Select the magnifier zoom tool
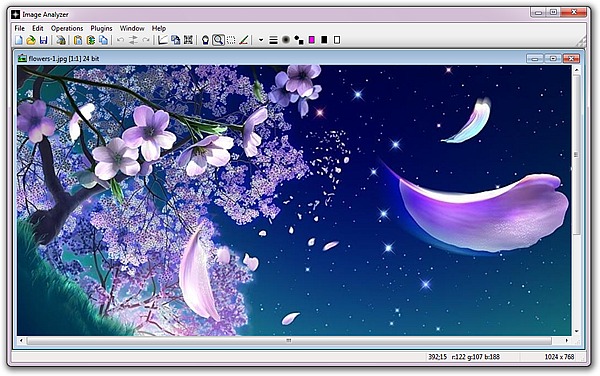Screen dimensions: 600x376 (x=218, y=40)
